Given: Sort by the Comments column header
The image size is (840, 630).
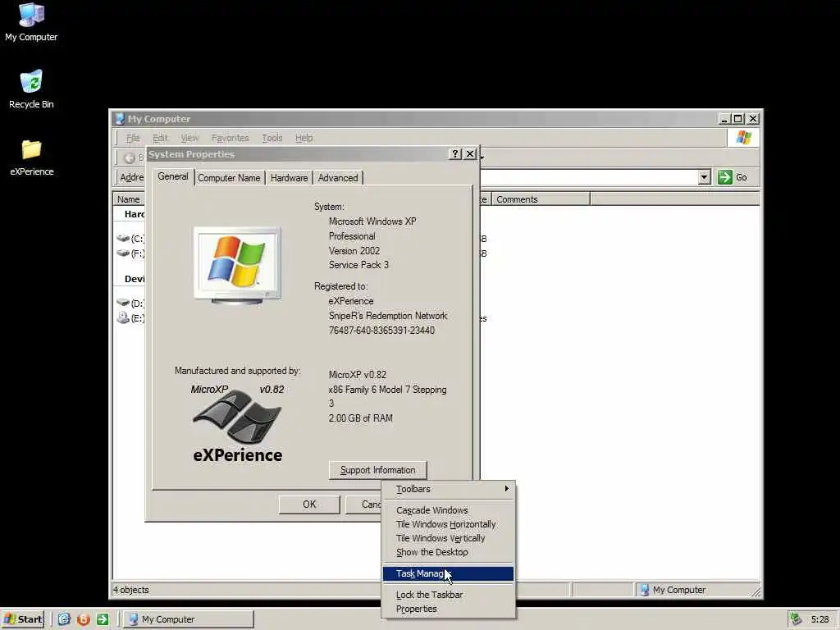Looking at the screenshot, I should click(540, 199).
